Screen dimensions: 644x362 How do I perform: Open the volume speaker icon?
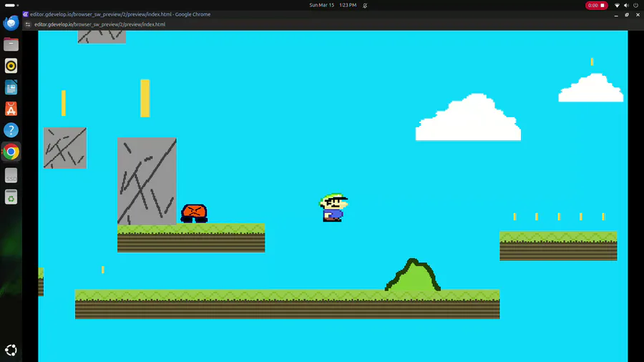point(626,5)
